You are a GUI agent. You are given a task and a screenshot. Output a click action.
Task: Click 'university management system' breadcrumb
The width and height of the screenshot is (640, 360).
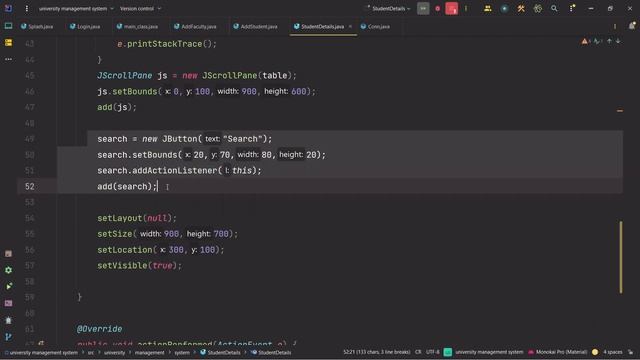click(x=40, y=353)
